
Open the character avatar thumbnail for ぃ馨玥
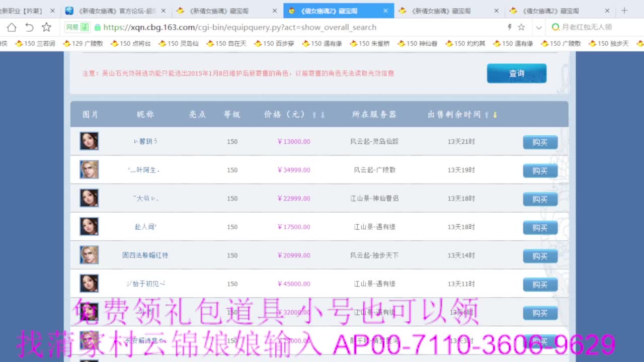(89, 141)
